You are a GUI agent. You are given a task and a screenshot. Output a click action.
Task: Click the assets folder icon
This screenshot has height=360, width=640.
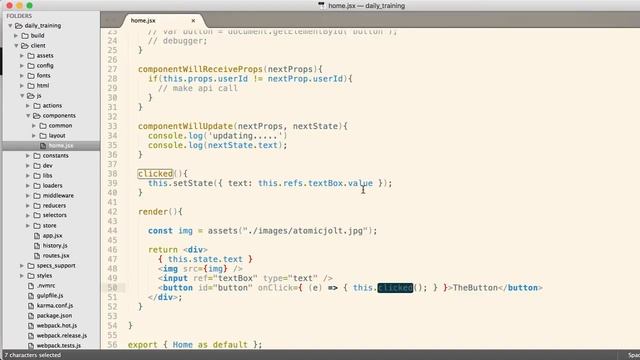31,56
